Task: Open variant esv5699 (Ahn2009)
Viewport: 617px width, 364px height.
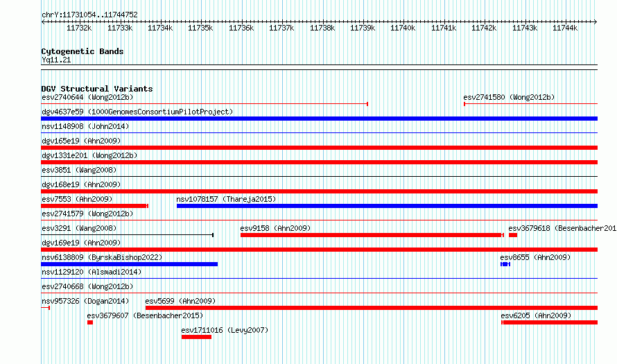Action: click(x=180, y=301)
